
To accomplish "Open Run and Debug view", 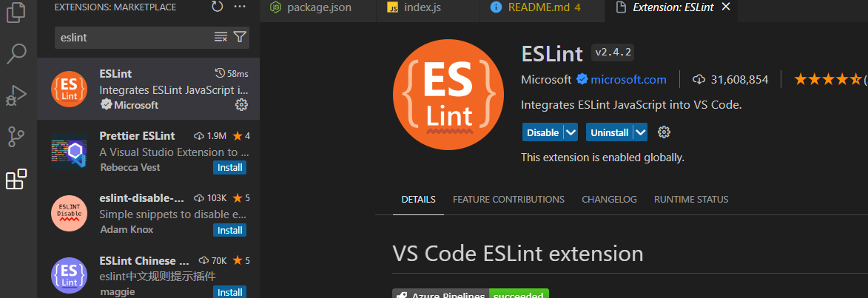I will click(x=16, y=95).
